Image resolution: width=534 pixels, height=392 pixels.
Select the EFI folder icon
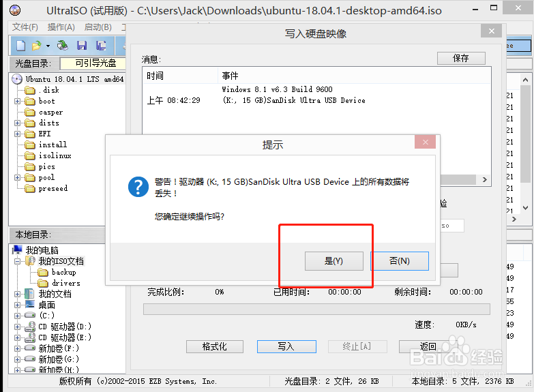pos(30,134)
